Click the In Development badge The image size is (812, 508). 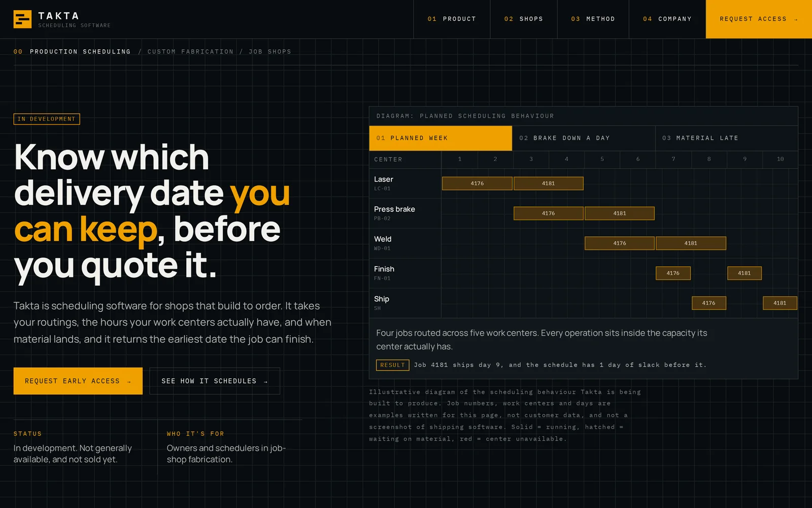pyautogui.click(x=47, y=119)
